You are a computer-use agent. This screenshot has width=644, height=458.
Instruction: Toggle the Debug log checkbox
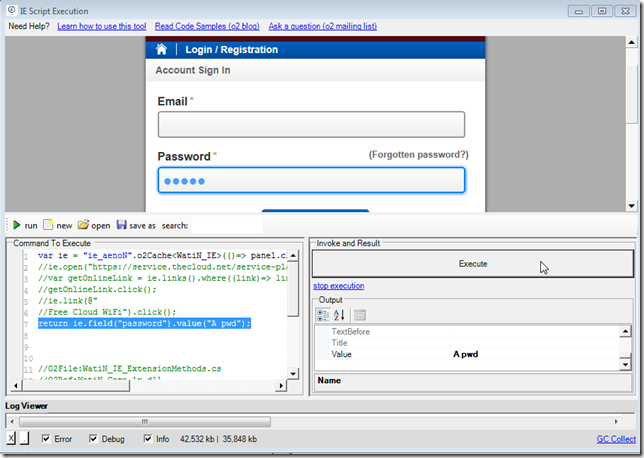tap(93, 439)
